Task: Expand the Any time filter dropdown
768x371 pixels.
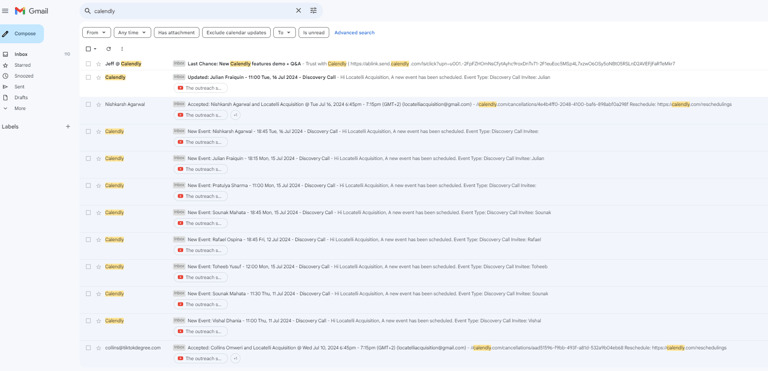Action: (132, 32)
